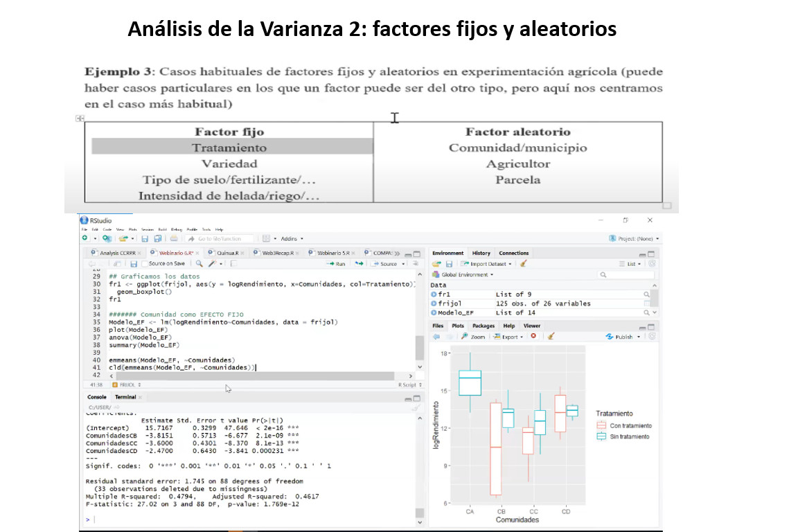798x532 pixels.
Task: Save the current script using the editor's floppy disk icon
Action: pos(134,264)
